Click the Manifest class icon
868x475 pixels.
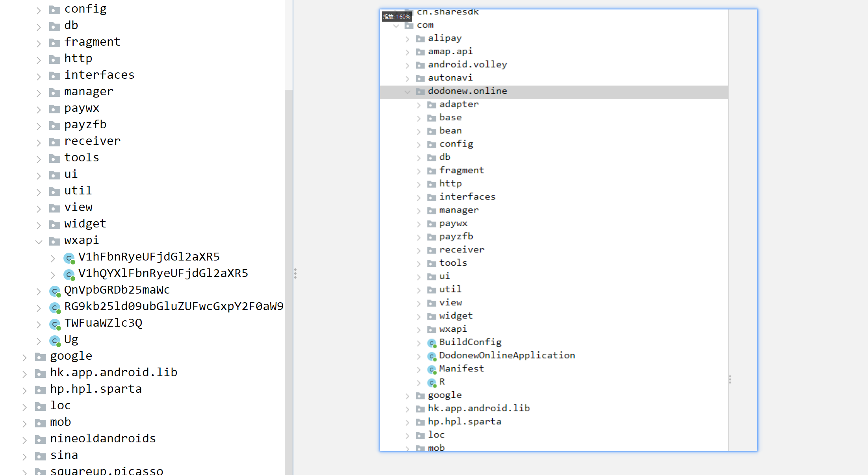click(432, 370)
